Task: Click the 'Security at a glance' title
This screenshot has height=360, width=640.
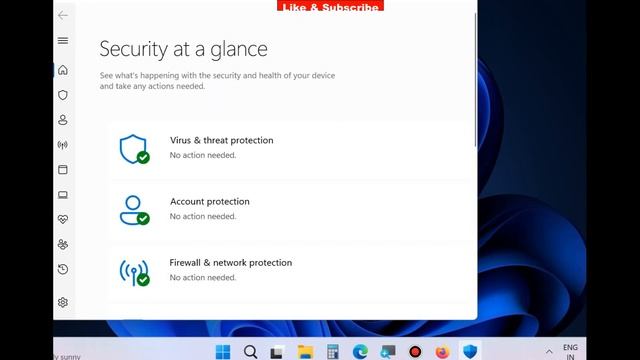Action: point(184,49)
